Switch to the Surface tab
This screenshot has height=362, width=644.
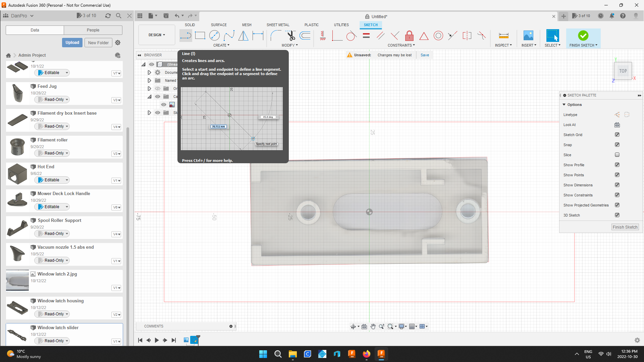coord(219,25)
